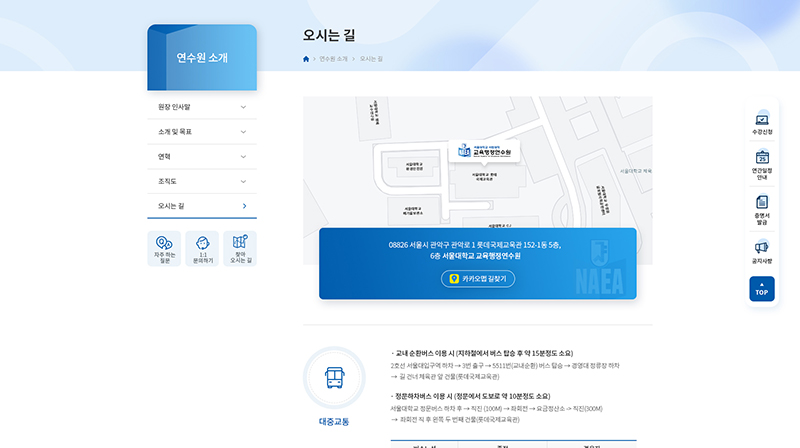The image size is (800, 448).
Task: Click the 연수원 소개 sidebar header
Action: (202, 58)
